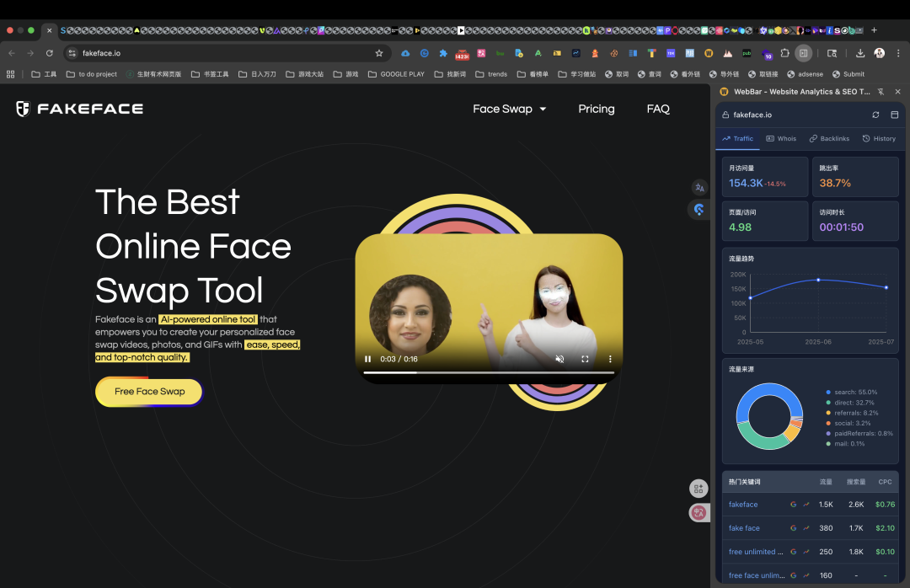Click the 2025-06 data point on traffic chart
Image resolution: width=910 pixels, height=588 pixels.
818,280
